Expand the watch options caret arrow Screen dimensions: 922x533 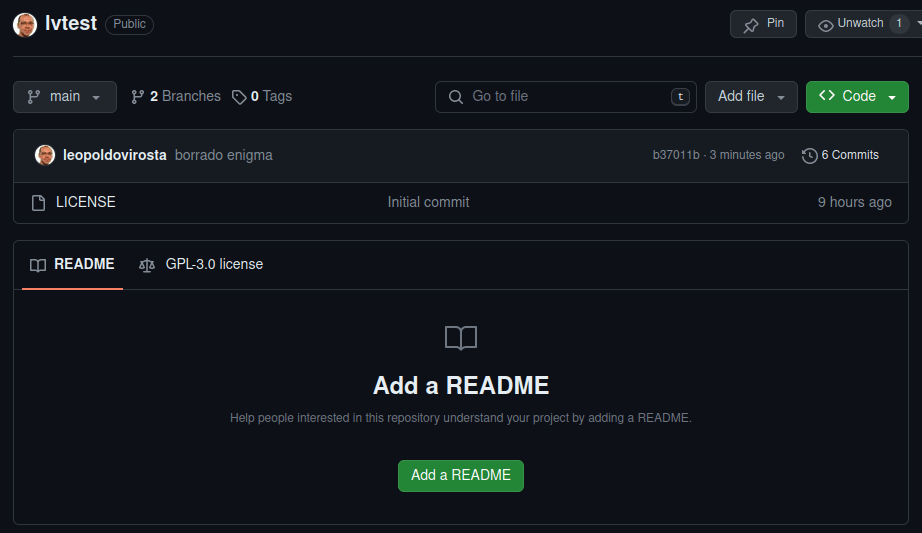[918, 24]
